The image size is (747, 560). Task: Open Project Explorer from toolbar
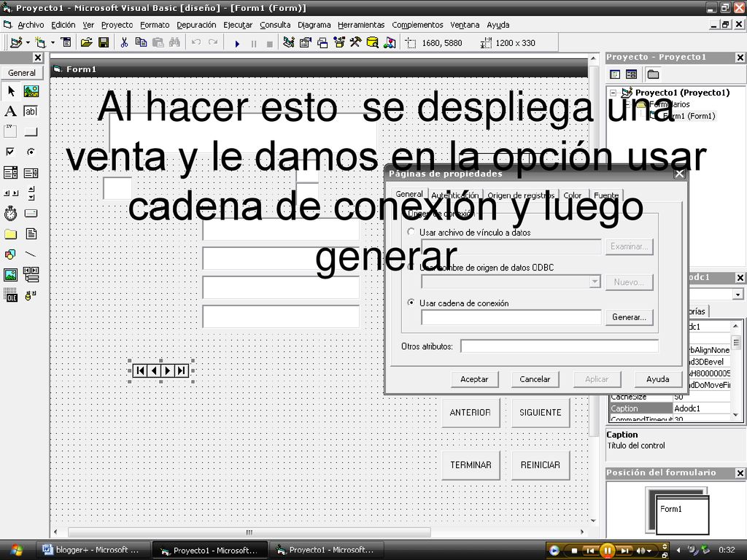point(289,43)
